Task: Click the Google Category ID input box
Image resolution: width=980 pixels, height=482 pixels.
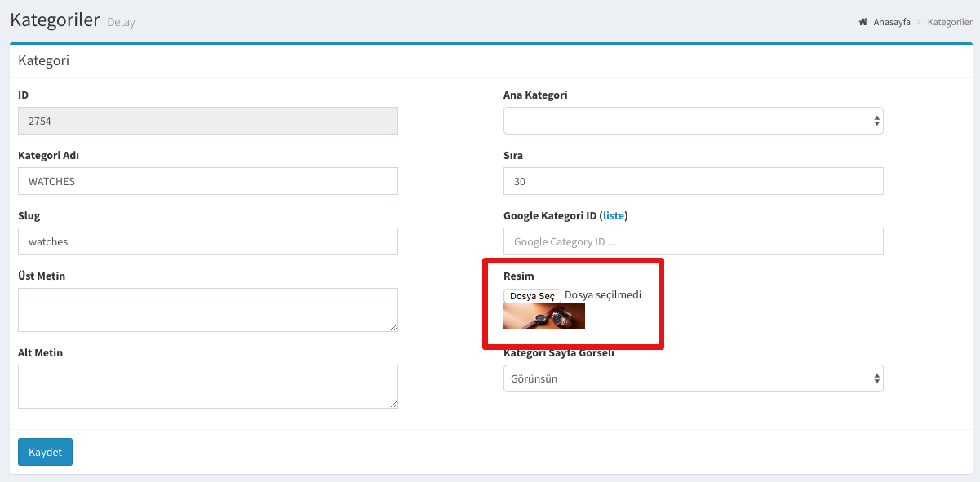Action: (693, 241)
